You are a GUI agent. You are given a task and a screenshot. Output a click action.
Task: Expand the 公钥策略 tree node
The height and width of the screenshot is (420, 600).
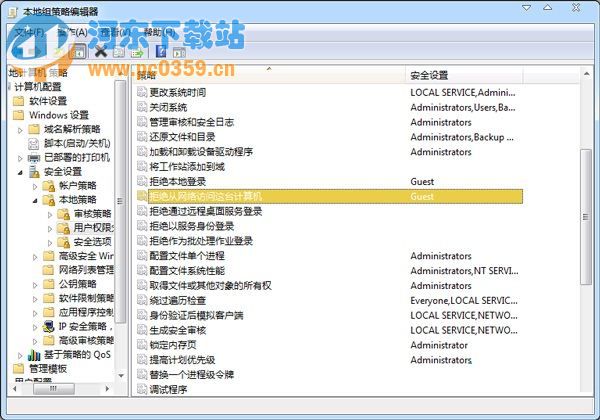(x=35, y=285)
